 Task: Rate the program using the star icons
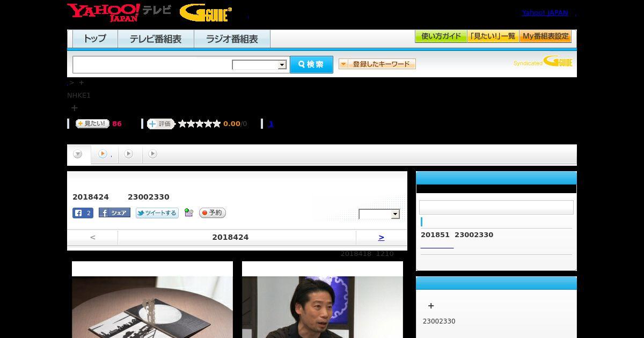coord(199,124)
